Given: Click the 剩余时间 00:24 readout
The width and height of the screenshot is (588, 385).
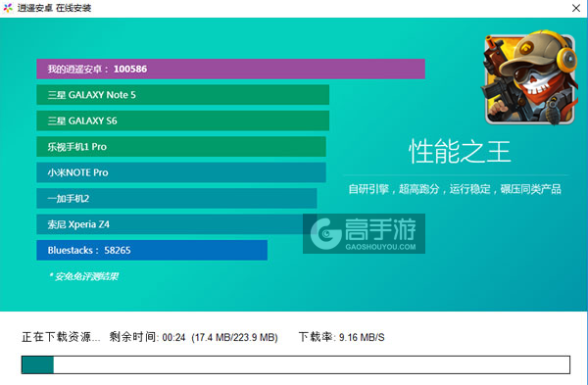Looking at the screenshot, I should pos(147,337).
